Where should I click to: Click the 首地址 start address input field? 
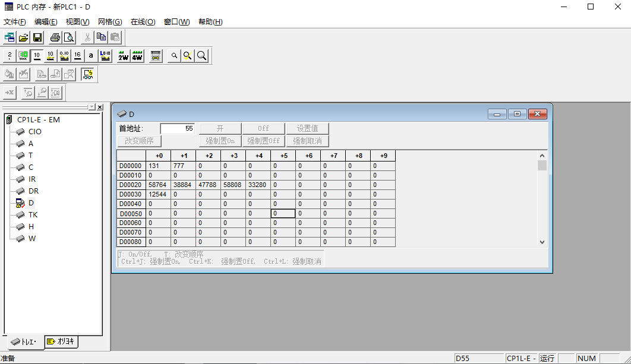(x=178, y=128)
